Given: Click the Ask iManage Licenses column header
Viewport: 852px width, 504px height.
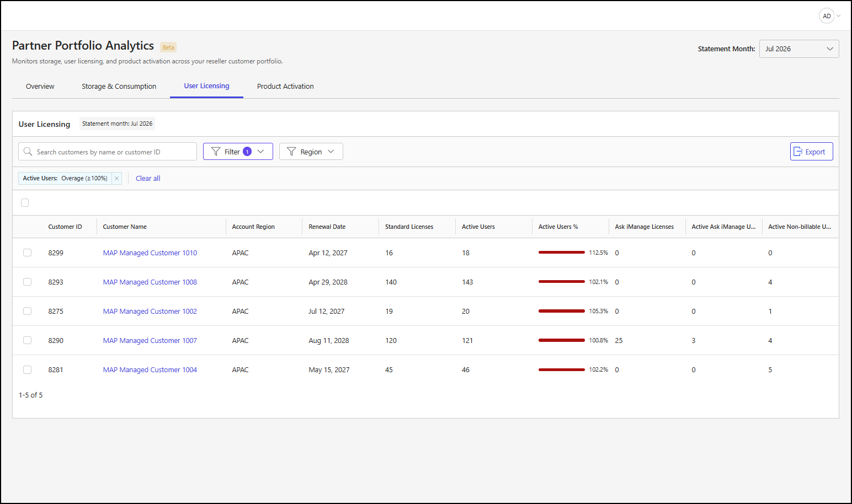Looking at the screenshot, I should pos(645,227).
